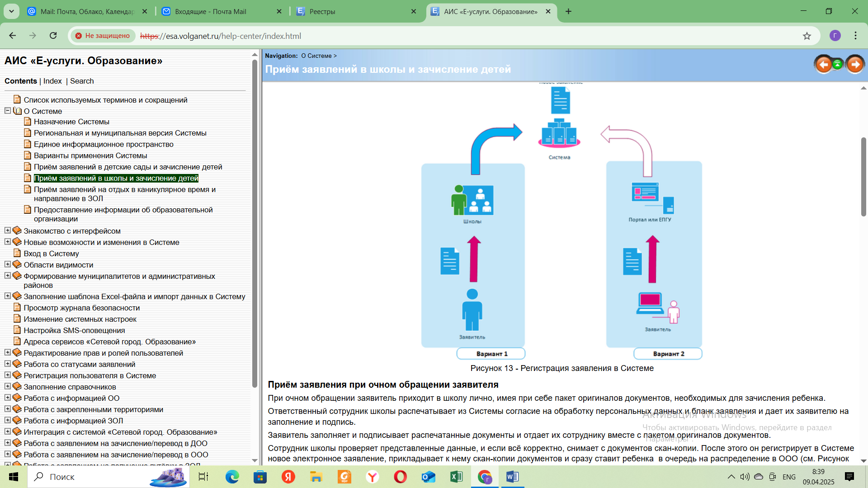
Task: Open 'Изменение системных настроек' topic
Action: [x=80, y=319]
